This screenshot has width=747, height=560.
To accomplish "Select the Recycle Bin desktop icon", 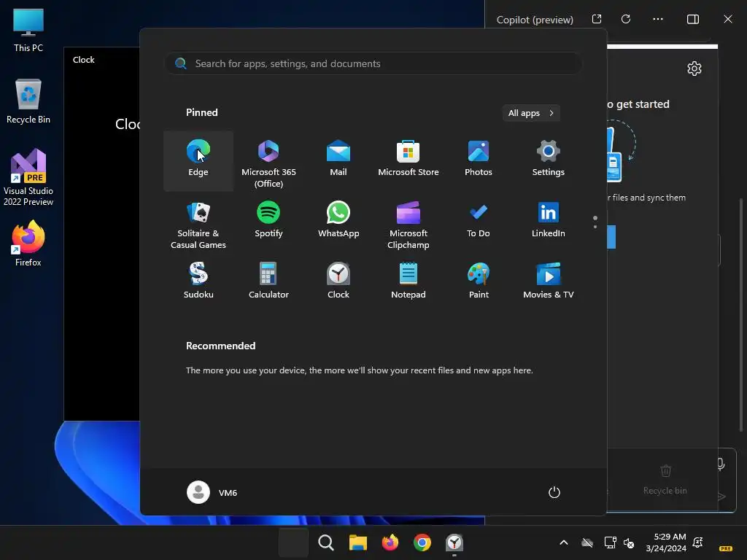I will click(28, 101).
